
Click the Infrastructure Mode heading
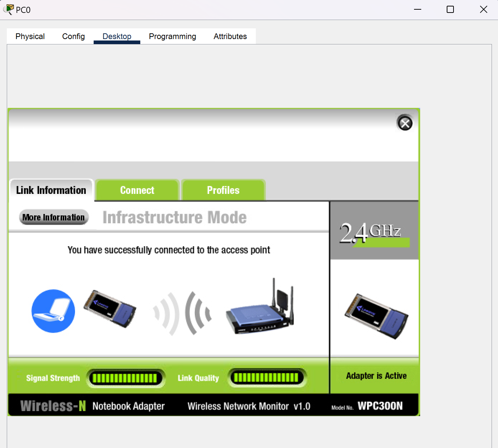point(175,217)
